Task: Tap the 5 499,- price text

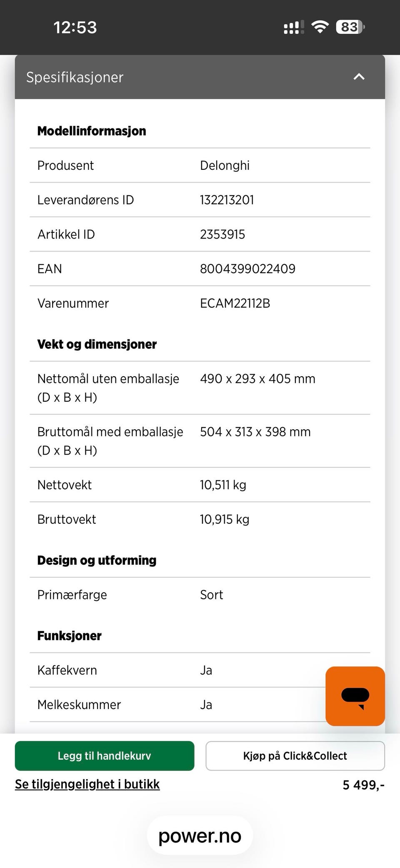Action: tap(363, 785)
